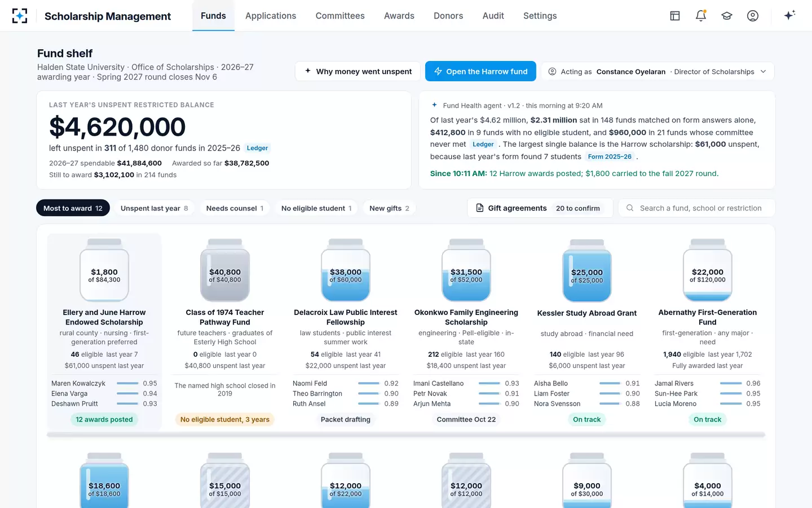The height and width of the screenshot is (508, 812).
Task: Go to the Awards tab
Action: click(399, 16)
